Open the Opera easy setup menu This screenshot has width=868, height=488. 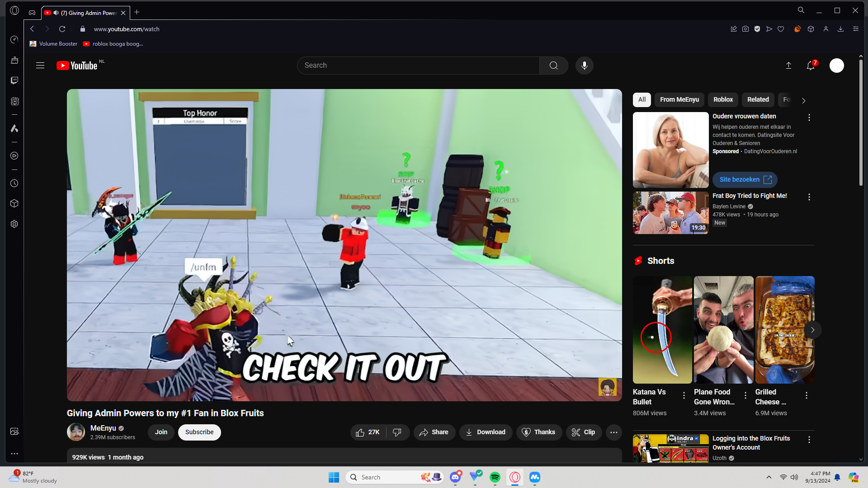click(x=855, y=29)
